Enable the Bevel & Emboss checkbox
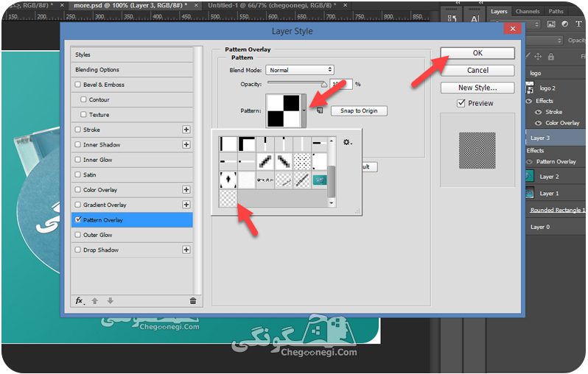588x374 pixels. pos(78,85)
